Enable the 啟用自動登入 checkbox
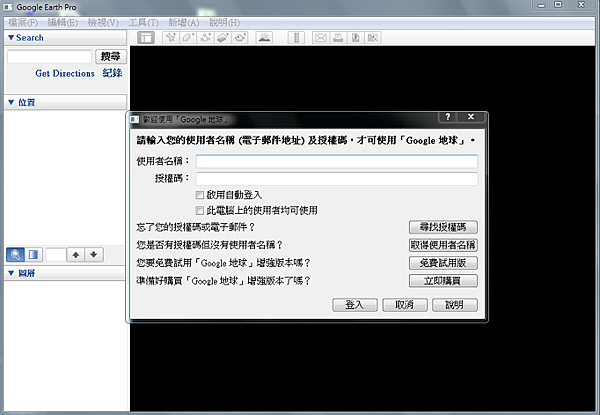The height and width of the screenshot is (415, 600). (199, 195)
